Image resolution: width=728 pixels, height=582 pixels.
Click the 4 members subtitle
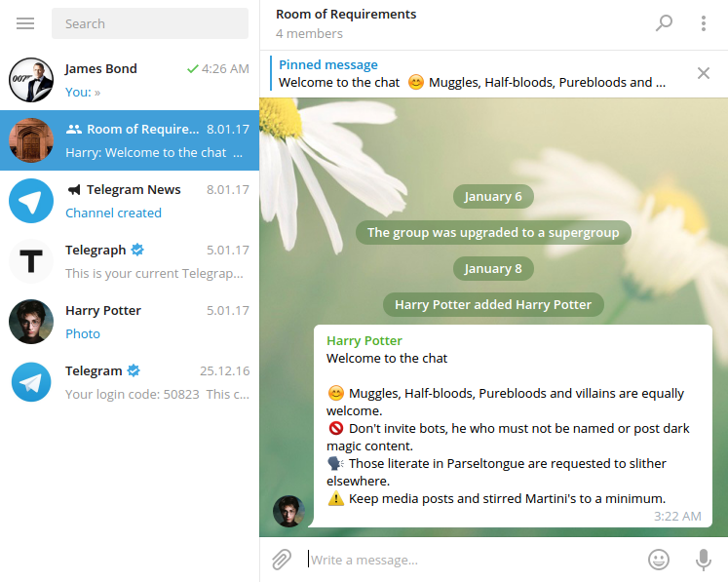pos(309,34)
